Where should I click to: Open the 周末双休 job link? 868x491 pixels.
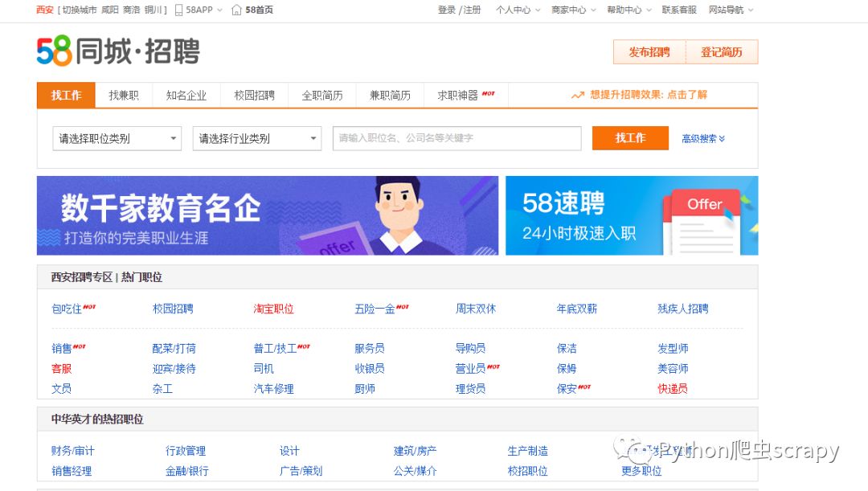(x=476, y=309)
